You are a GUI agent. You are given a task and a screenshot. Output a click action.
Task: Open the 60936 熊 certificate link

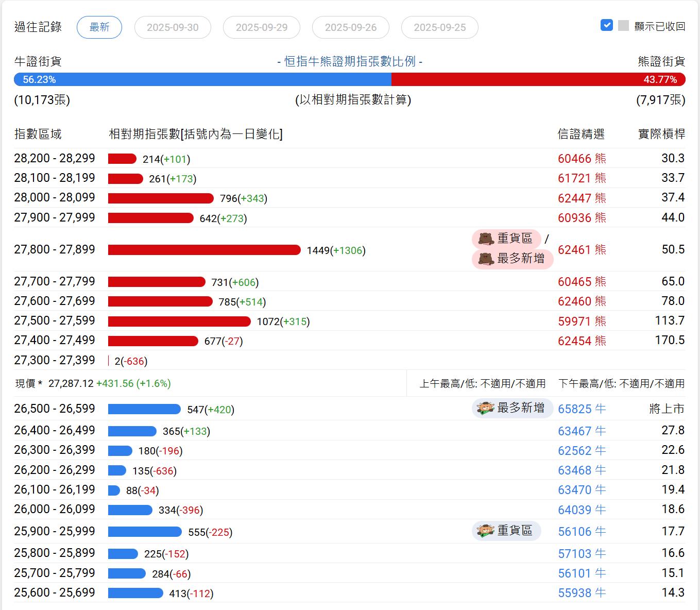tap(582, 218)
